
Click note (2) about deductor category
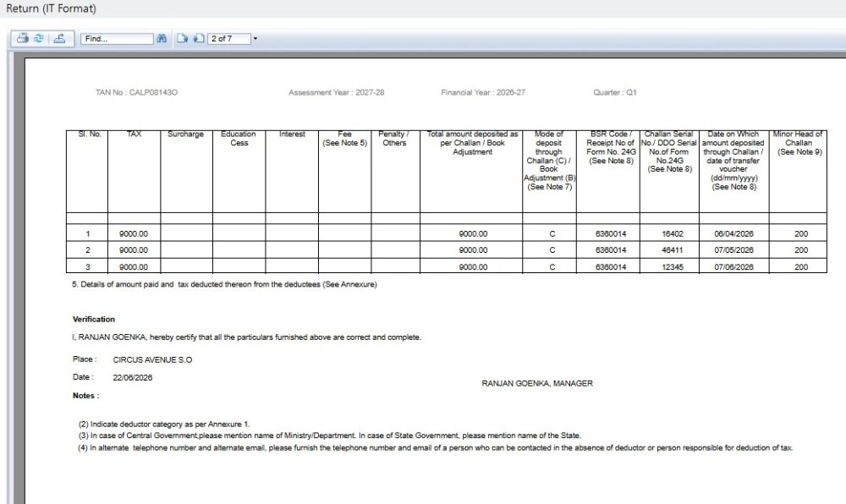point(164,425)
